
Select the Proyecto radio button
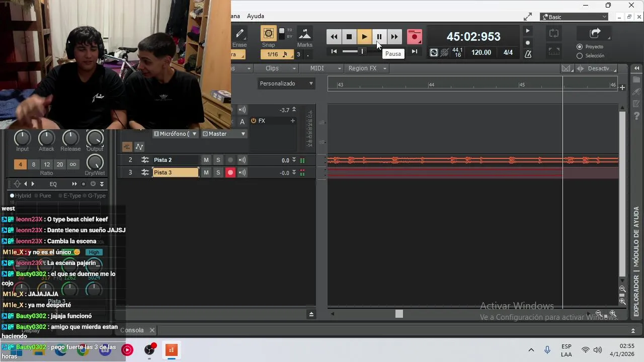pyautogui.click(x=580, y=47)
